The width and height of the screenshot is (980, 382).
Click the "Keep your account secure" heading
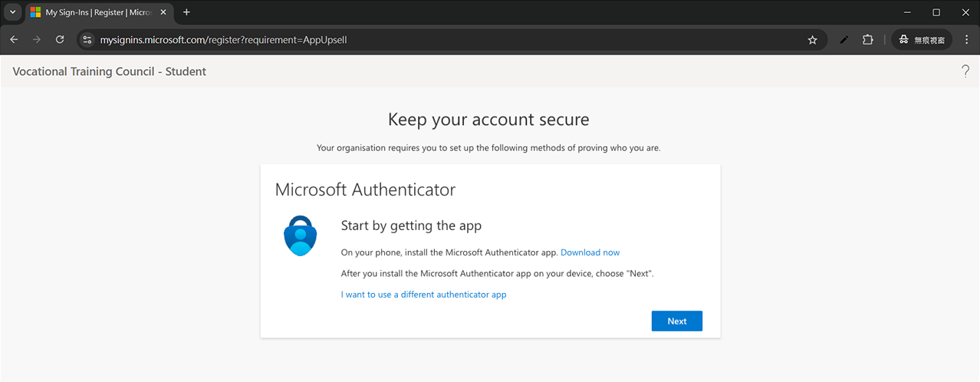[488, 119]
